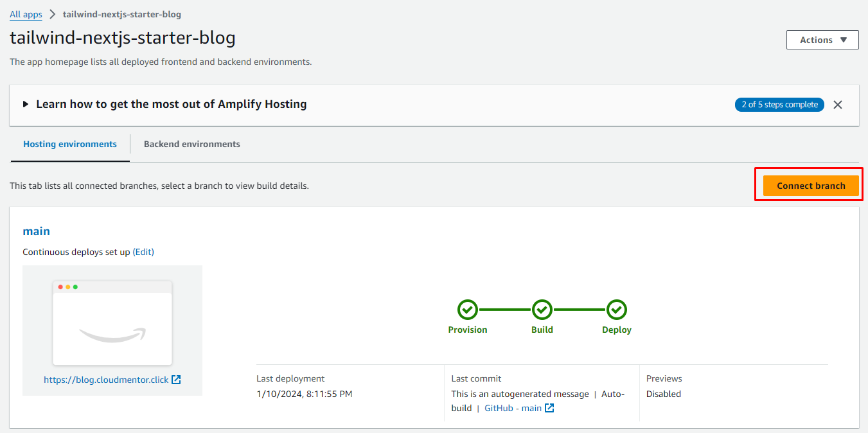Expand the Learn how Amplify Hosting section

(26, 104)
